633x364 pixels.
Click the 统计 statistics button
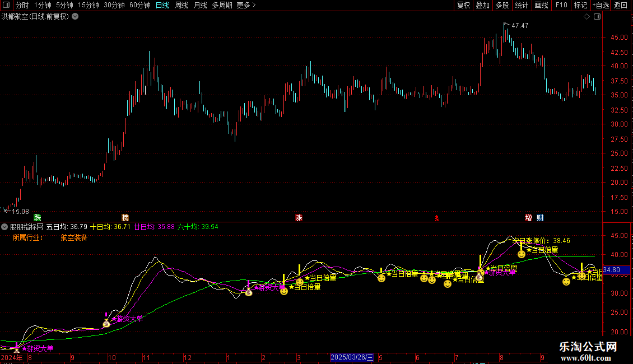[521, 5]
